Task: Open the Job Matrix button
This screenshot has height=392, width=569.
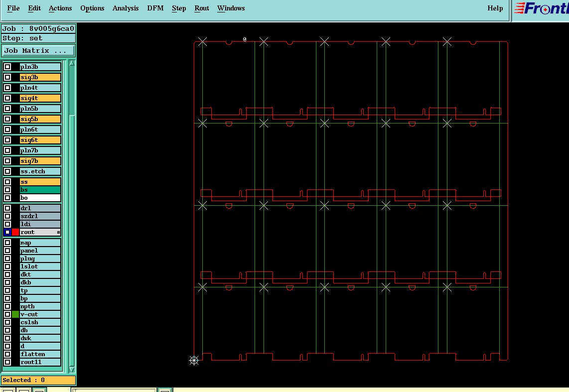Action: (x=38, y=51)
